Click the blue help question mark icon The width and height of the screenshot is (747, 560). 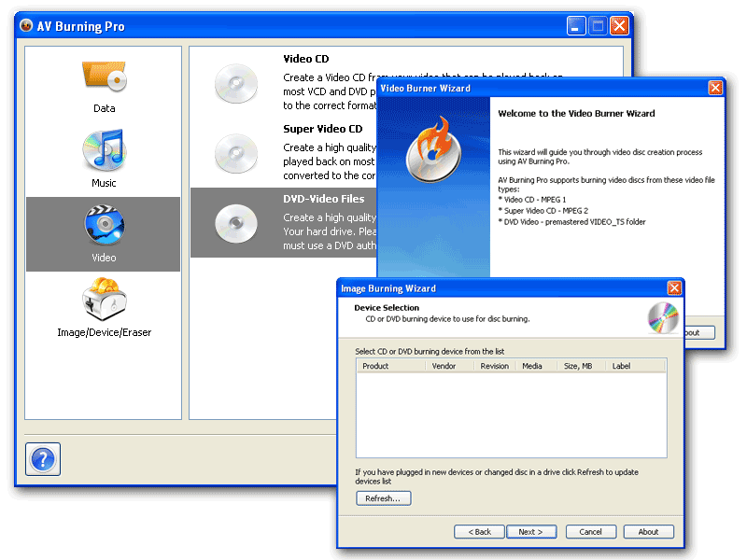[43, 459]
